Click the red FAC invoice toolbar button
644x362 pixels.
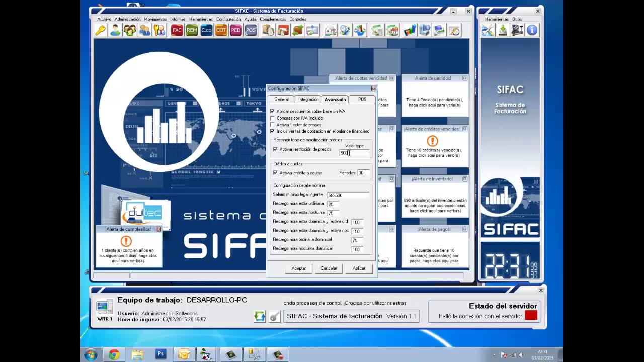pyautogui.click(x=177, y=30)
